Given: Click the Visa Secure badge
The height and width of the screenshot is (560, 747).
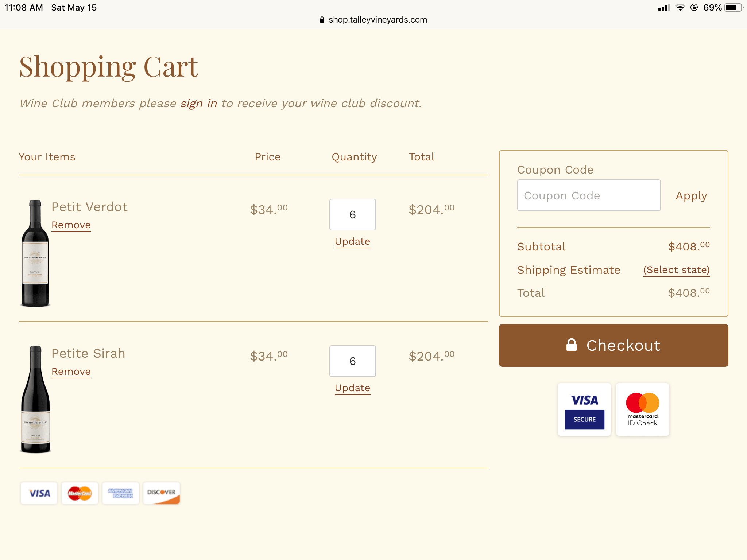Looking at the screenshot, I should click(584, 409).
